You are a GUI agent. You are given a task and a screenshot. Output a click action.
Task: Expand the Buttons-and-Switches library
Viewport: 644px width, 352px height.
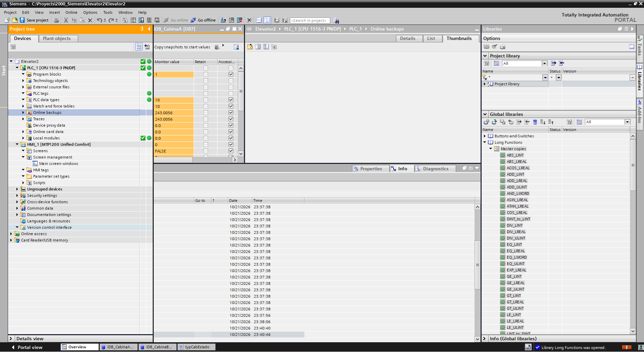pyautogui.click(x=485, y=136)
